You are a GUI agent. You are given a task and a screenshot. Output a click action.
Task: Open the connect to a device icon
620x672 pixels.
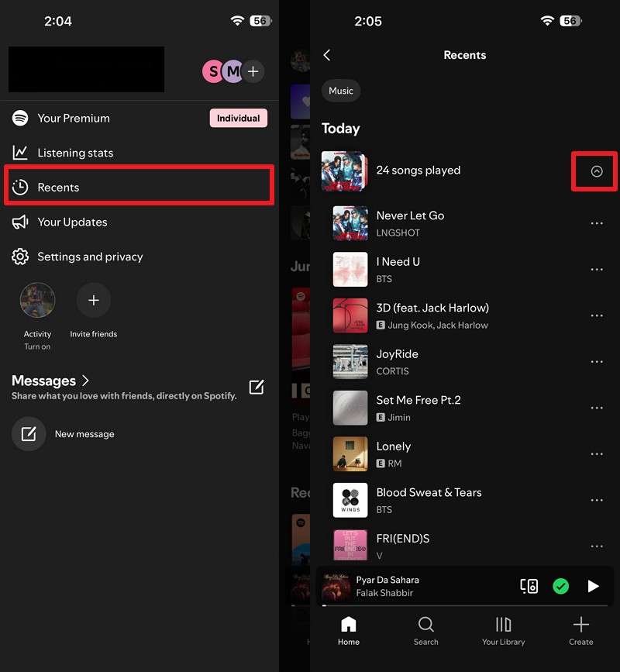click(x=529, y=586)
